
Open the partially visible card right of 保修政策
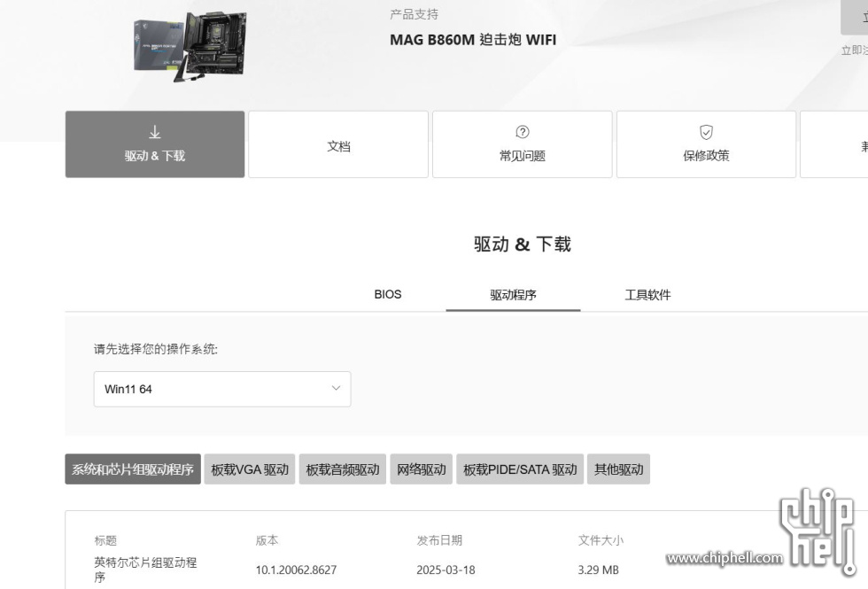click(x=834, y=144)
